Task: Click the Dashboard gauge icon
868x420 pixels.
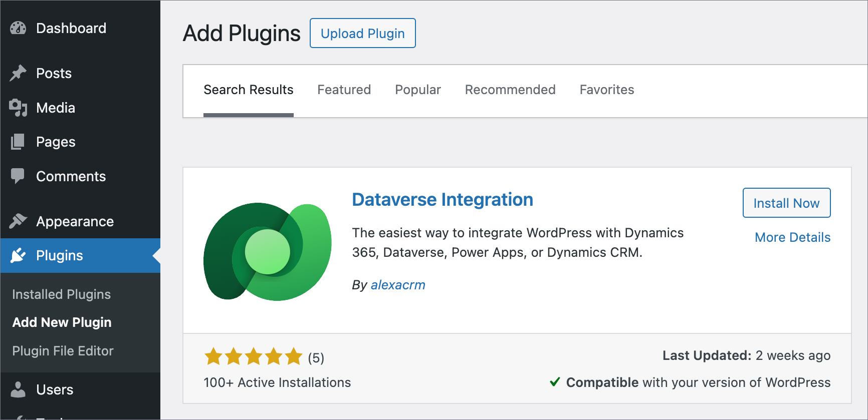Action: click(x=18, y=28)
